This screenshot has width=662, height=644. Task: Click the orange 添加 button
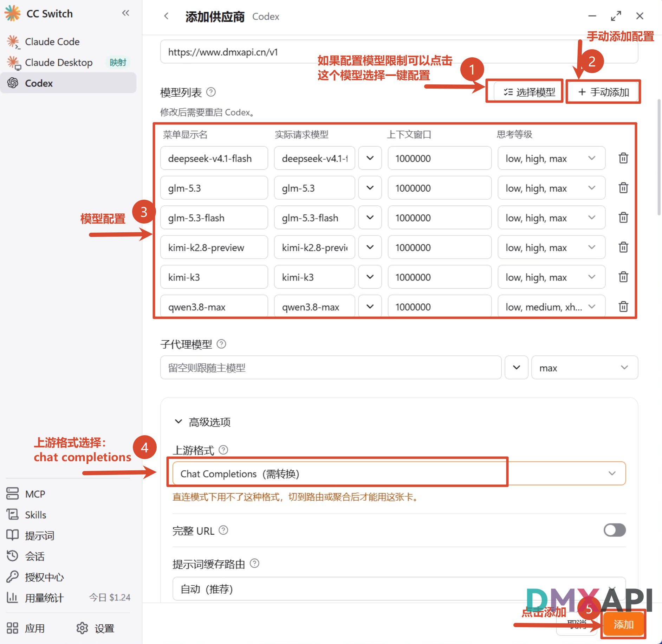click(x=623, y=624)
